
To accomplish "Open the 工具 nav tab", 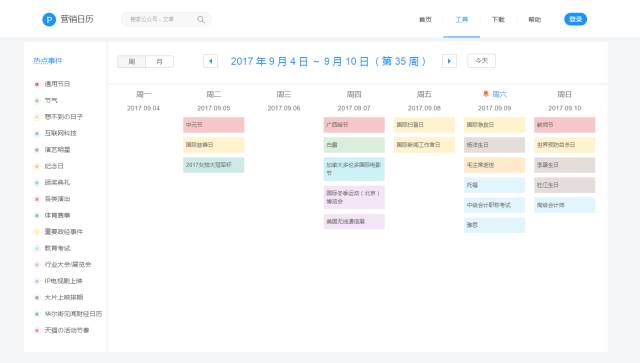I will (462, 19).
